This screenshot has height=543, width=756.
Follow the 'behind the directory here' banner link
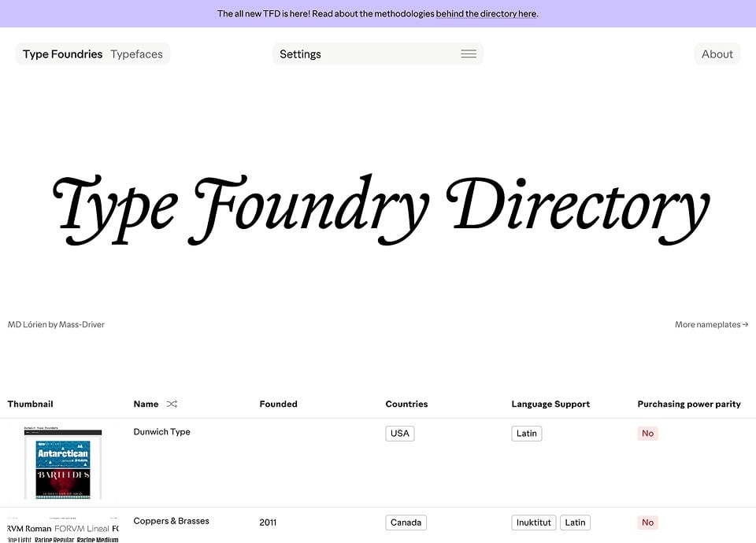point(486,13)
